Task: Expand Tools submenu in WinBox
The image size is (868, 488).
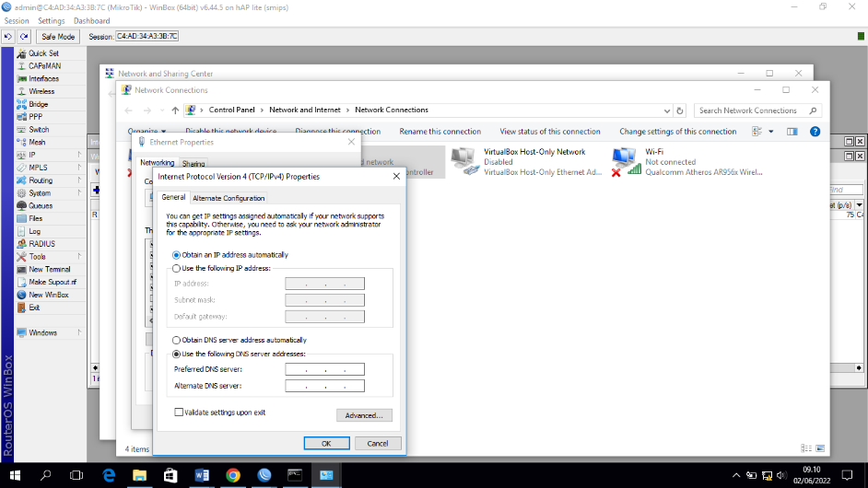Action: [79, 257]
